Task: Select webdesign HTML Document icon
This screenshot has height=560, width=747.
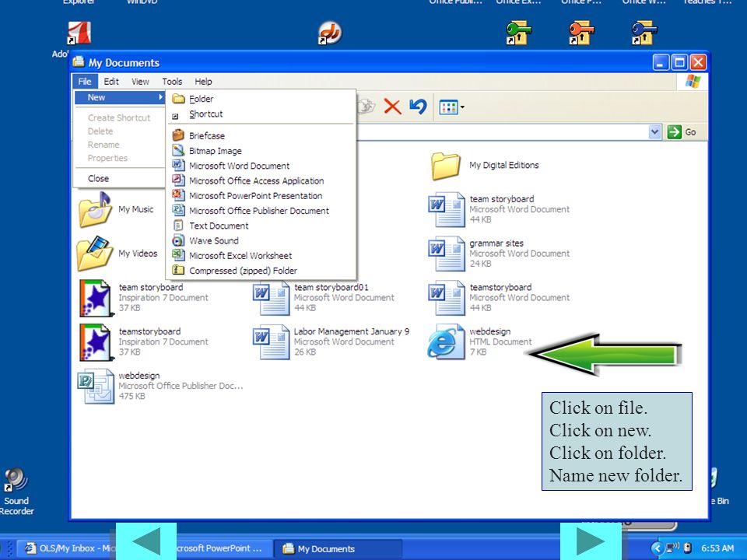Action: point(446,342)
